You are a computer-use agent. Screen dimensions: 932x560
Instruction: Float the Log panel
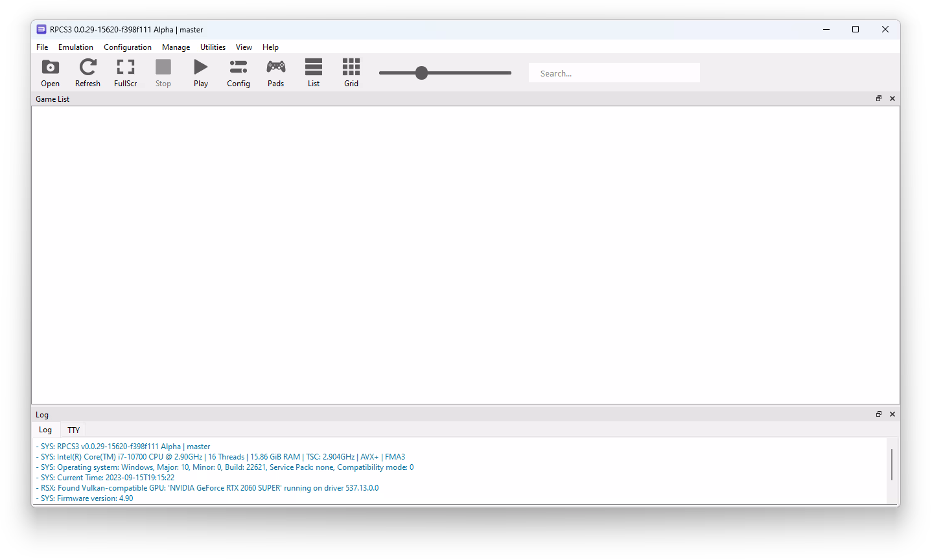879,414
